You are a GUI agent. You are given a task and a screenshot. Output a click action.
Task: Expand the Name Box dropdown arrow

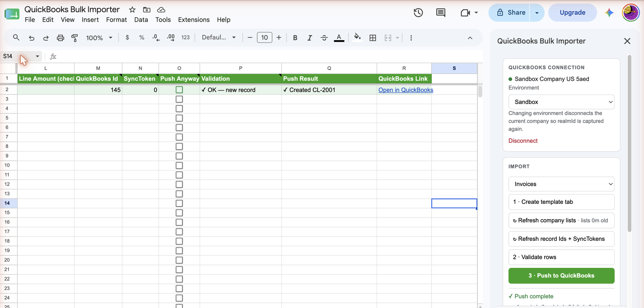coord(37,56)
